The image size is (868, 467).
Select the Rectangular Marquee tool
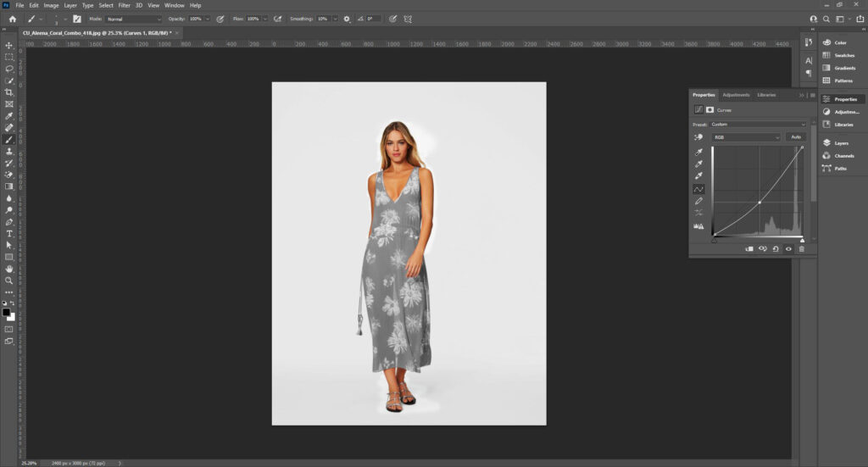(8, 57)
